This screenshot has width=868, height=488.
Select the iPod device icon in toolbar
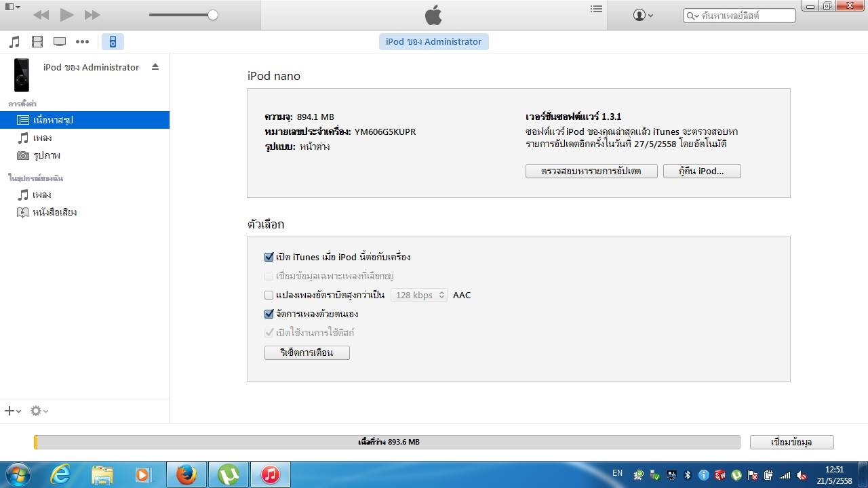coord(113,42)
